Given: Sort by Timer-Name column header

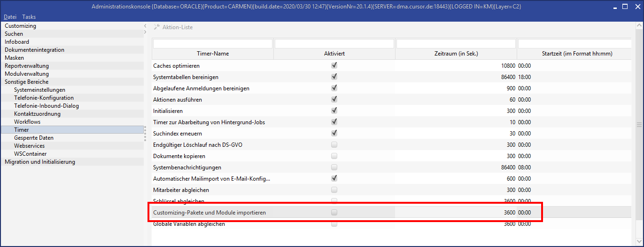Looking at the screenshot, I should (213, 54).
